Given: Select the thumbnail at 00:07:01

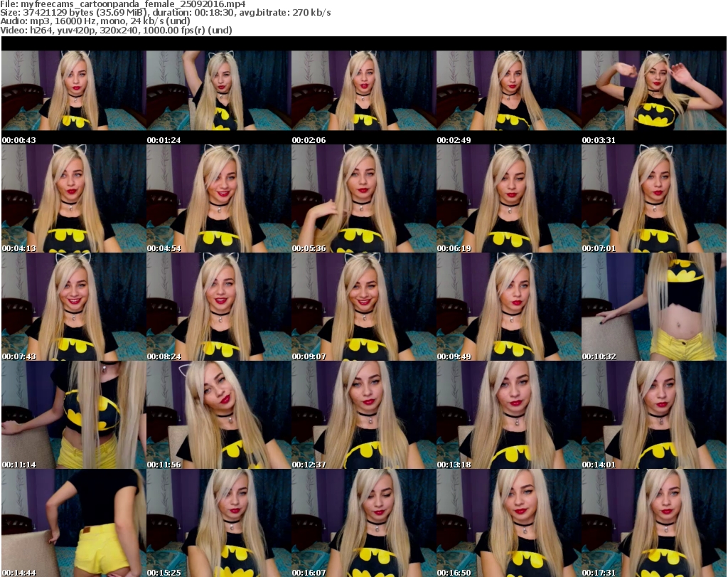Looking at the screenshot, I should 653,198.
